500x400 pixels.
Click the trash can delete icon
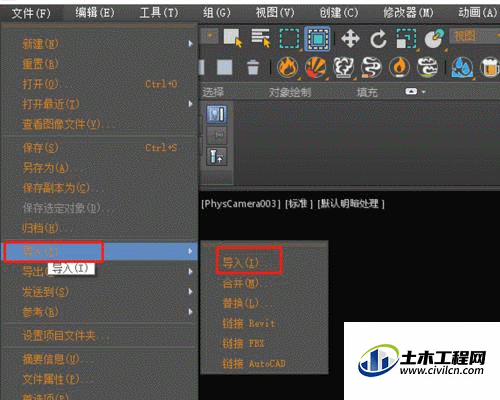pos(253,67)
